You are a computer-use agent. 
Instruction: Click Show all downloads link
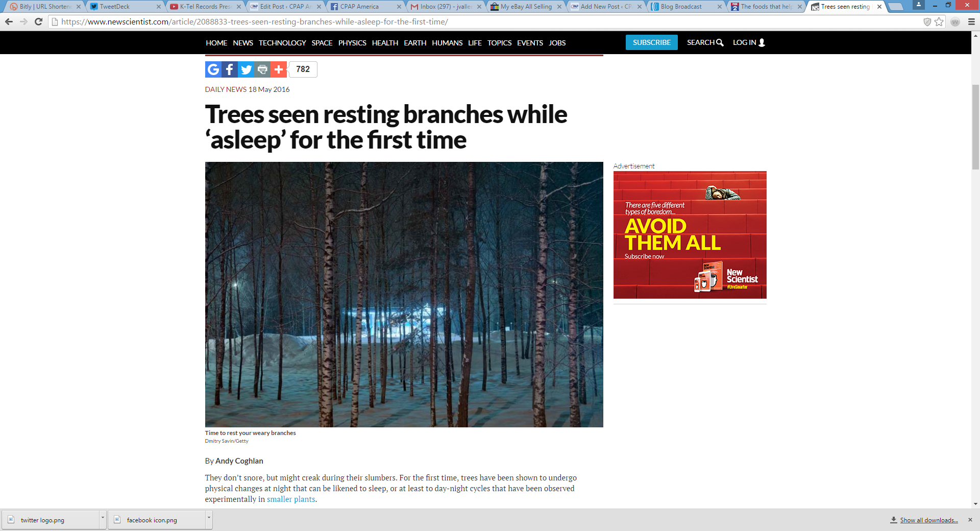929,520
